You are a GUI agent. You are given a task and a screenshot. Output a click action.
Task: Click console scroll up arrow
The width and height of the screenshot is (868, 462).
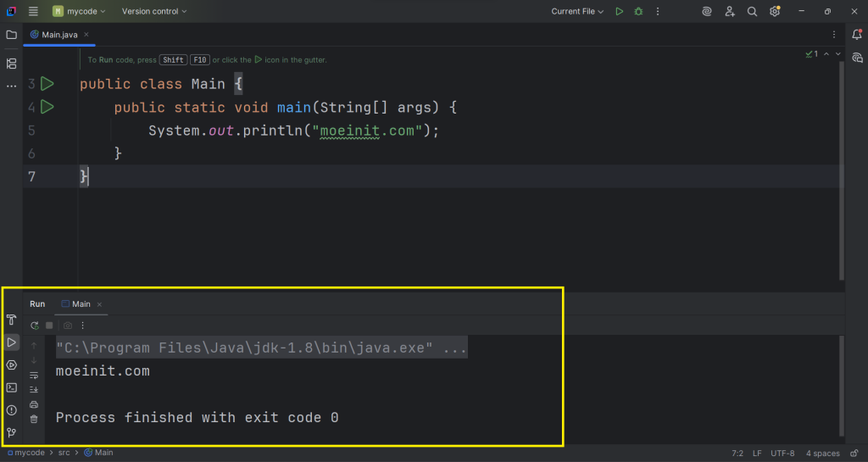(x=34, y=345)
